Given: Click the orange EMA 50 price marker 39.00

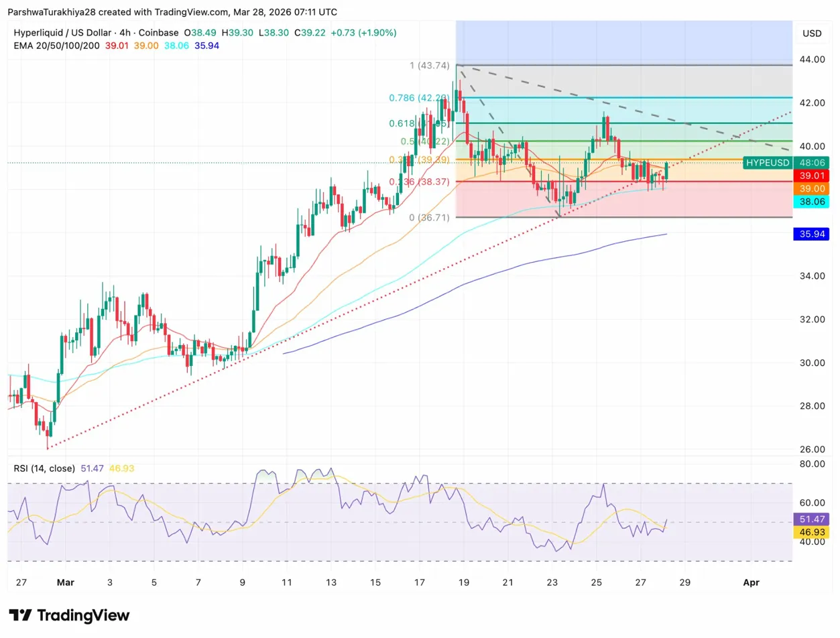Looking at the screenshot, I should click(812, 189).
